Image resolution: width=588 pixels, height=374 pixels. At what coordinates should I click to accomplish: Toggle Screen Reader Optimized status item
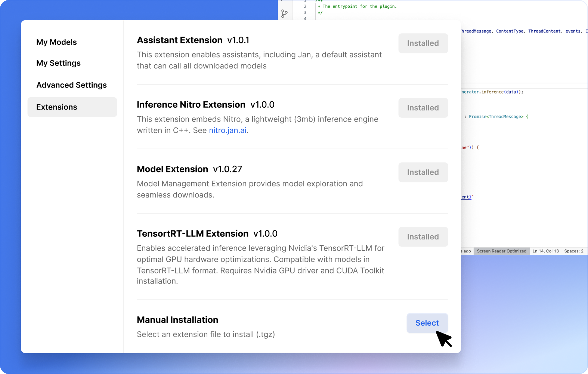point(501,251)
